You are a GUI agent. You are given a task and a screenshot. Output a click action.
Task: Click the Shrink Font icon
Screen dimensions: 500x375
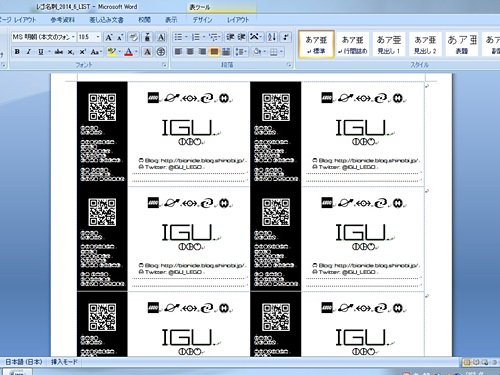coord(120,37)
